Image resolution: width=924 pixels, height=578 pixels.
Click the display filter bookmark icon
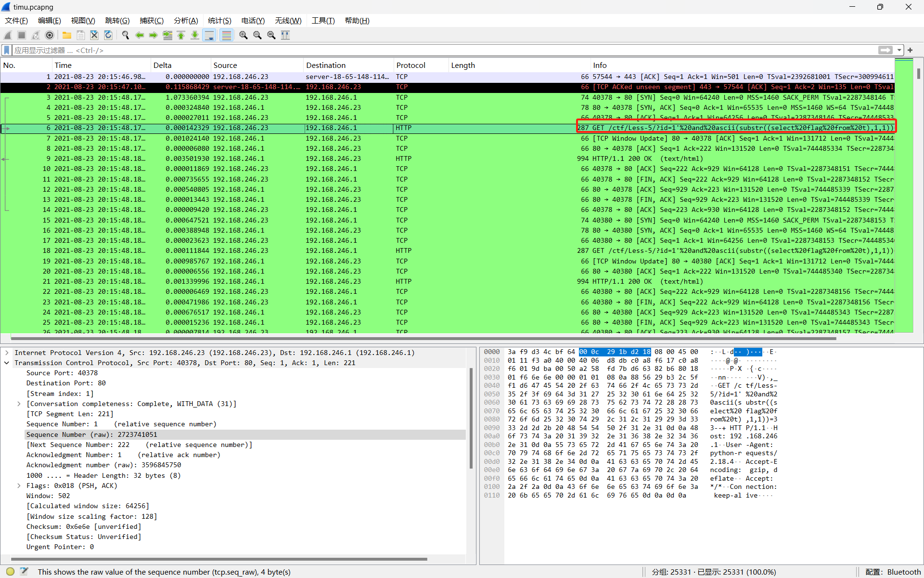coord(7,50)
